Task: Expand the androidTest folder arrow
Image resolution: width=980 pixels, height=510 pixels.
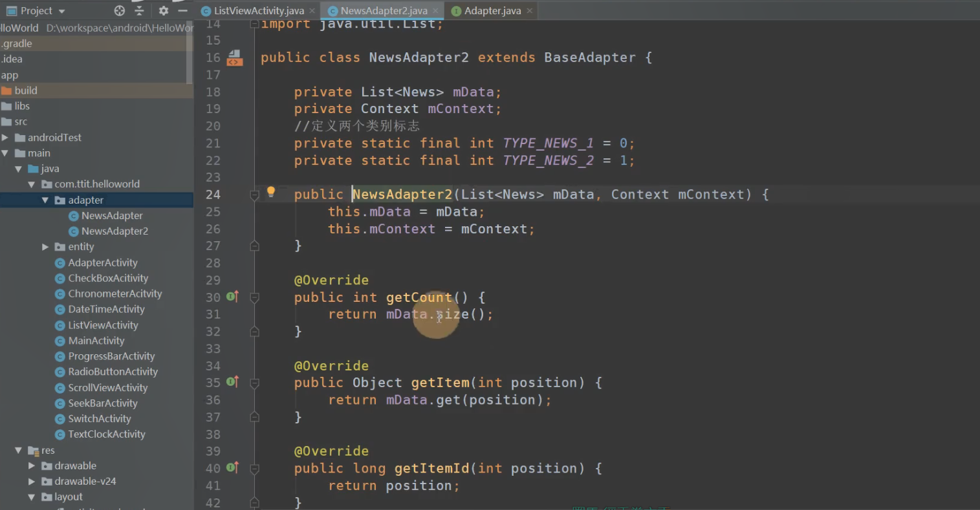Action: [x=5, y=138]
